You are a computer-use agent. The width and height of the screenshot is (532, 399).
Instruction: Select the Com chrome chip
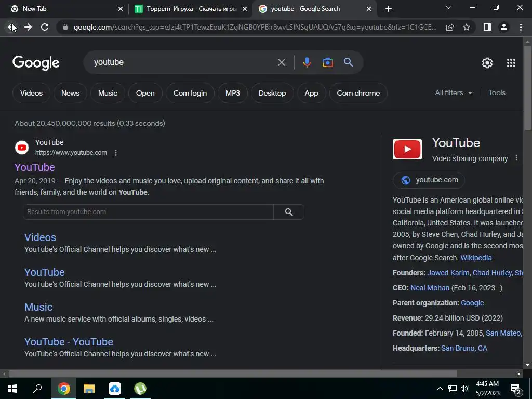coord(358,93)
